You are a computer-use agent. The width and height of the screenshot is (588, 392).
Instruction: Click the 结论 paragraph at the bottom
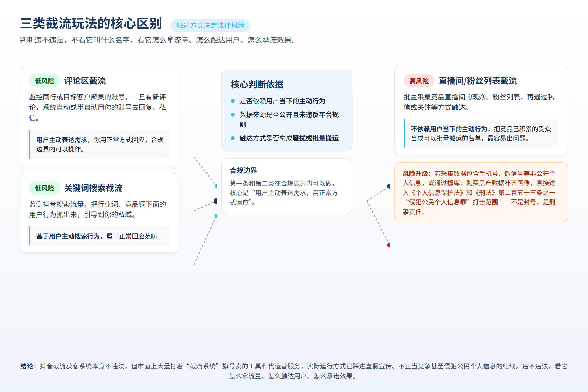coord(294,371)
